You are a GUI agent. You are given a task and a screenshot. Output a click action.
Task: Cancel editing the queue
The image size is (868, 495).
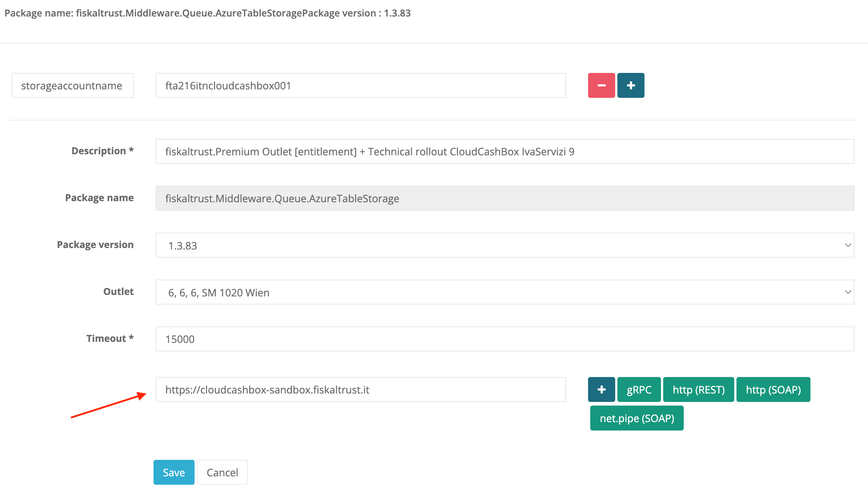click(x=222, y=472)
